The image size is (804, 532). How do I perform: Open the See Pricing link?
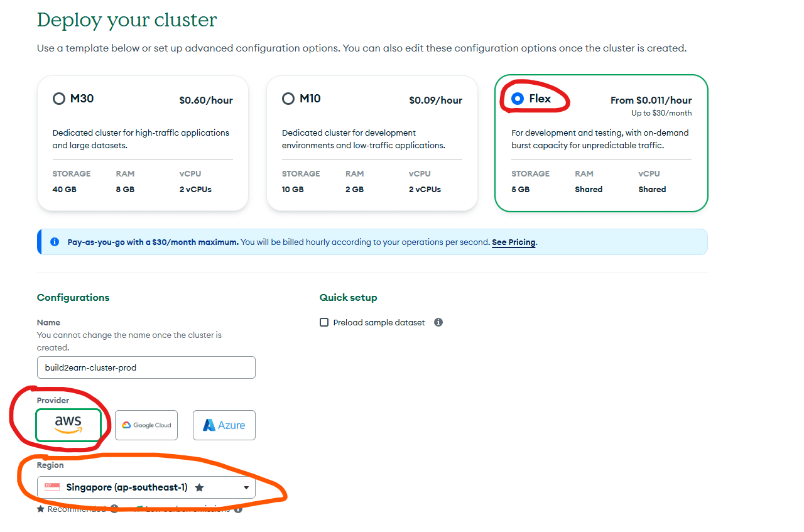pyautogui.click(x=513, y=242)
